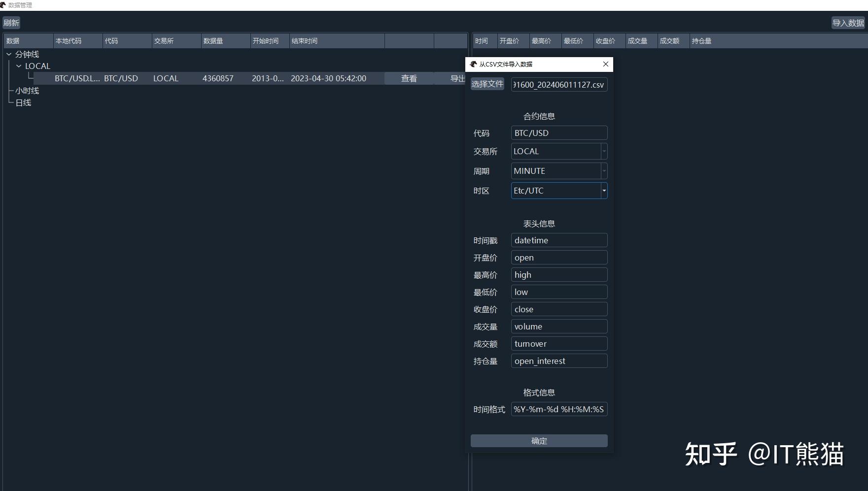
Task: Open the 导入数据 import dialog
Action: click(848, 23)
